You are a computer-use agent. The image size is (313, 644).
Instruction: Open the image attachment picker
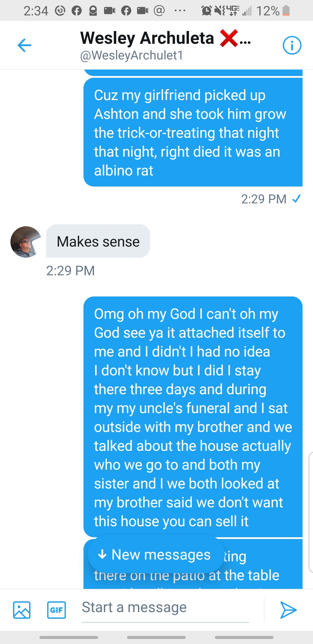coord(22,610)
